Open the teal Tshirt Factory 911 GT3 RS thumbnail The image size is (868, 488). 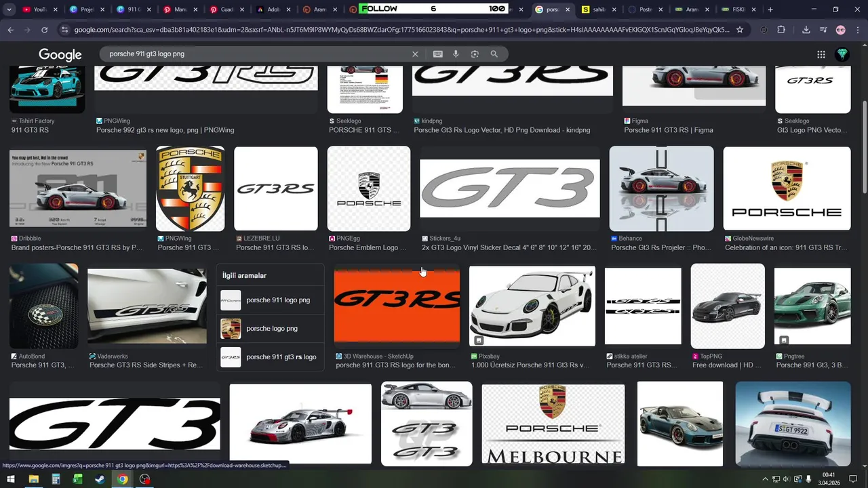coord(47,89)
